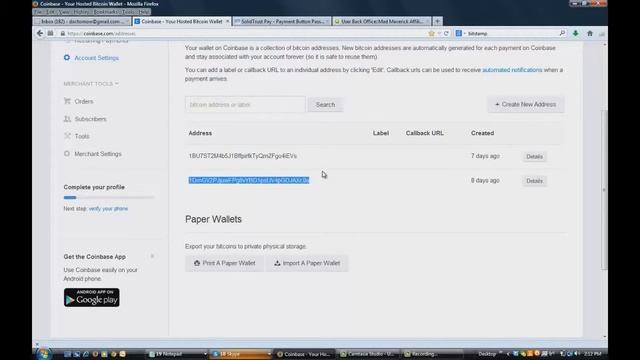Collapse the Merchant Tools section

pos(91,84)
